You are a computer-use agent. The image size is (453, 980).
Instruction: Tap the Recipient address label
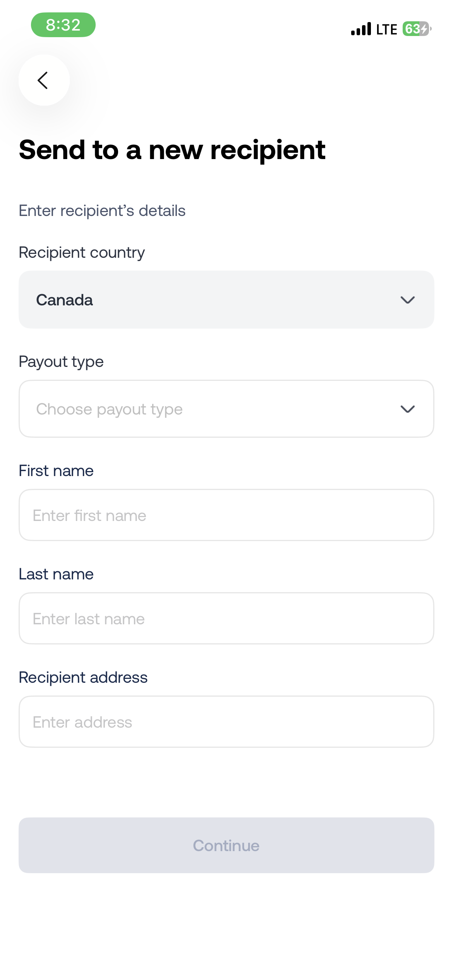click(83, 677)
